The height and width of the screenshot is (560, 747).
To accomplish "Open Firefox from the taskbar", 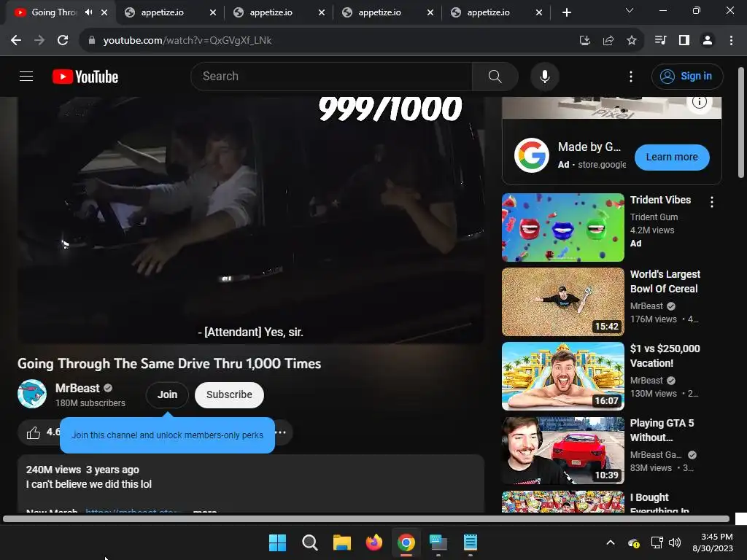I will (x=374, y=542).
